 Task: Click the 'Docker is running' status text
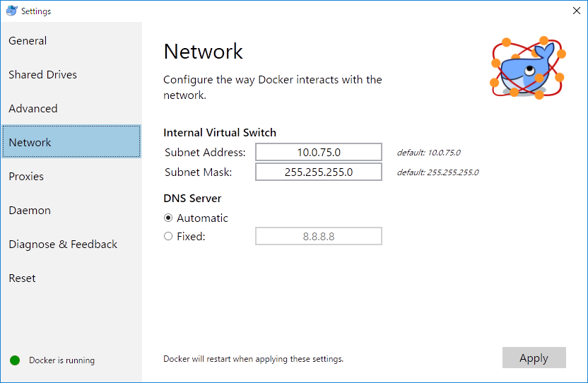(62, 360)
